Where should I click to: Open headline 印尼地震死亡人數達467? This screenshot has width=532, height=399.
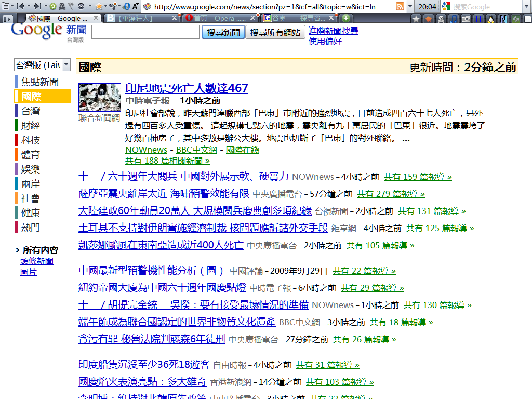pos(187,88)
